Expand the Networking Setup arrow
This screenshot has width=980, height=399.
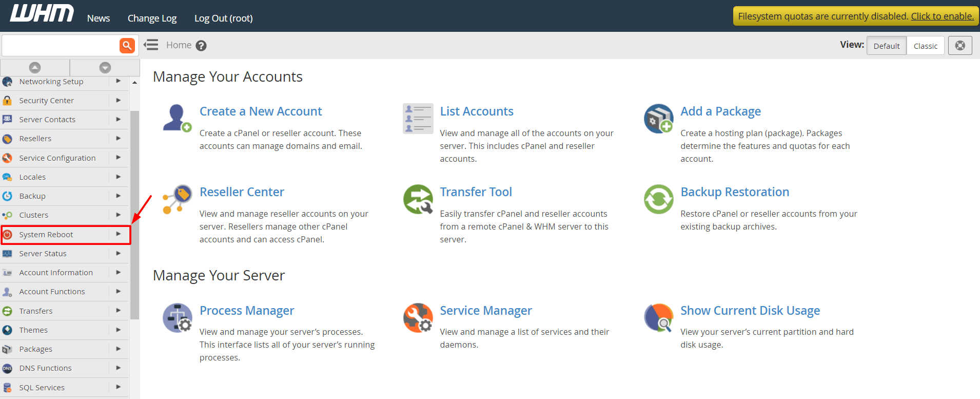119,81
